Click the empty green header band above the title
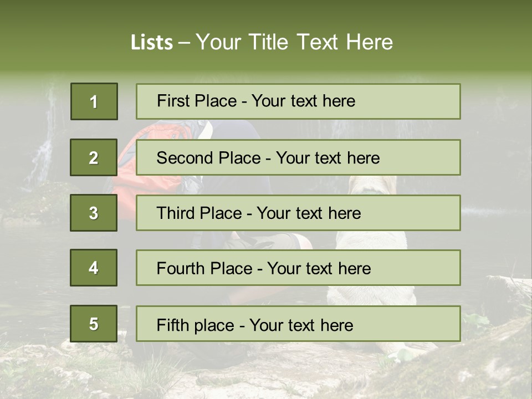The height and width of the screenshot is (399, 532). tap(266, 14)
